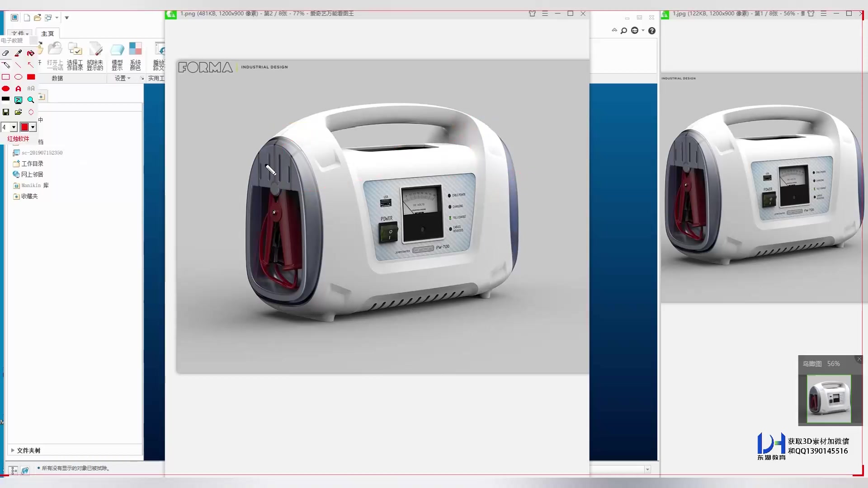Open the Creo bottom-right selection filter dropdown
The image size is (868, 488).
[648, 469]
